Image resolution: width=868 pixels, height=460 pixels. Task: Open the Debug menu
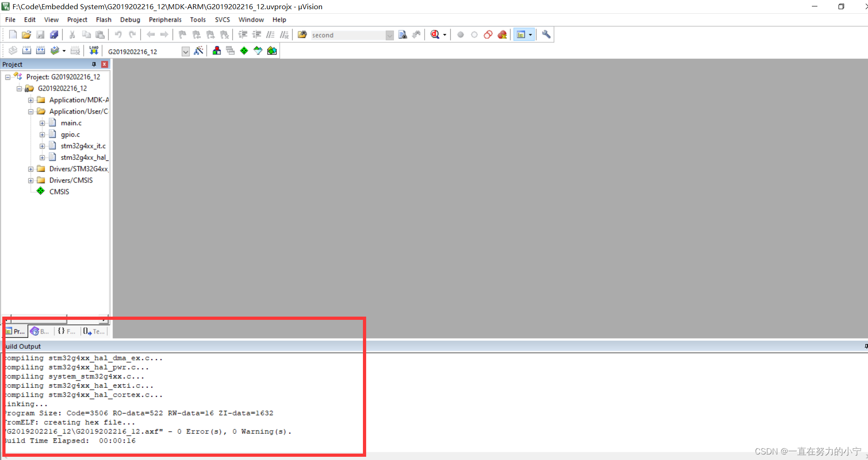point(130,20)
